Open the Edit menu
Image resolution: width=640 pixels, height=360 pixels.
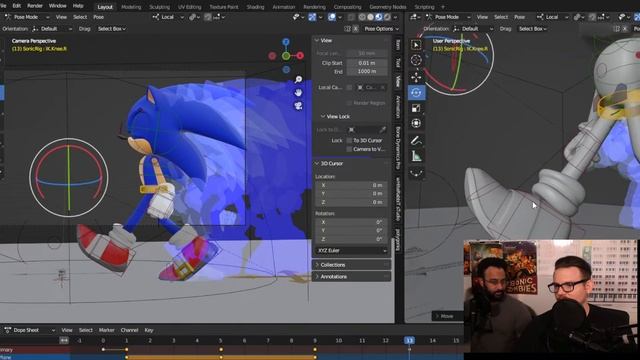pyautogui.click(x=17, y=6)
